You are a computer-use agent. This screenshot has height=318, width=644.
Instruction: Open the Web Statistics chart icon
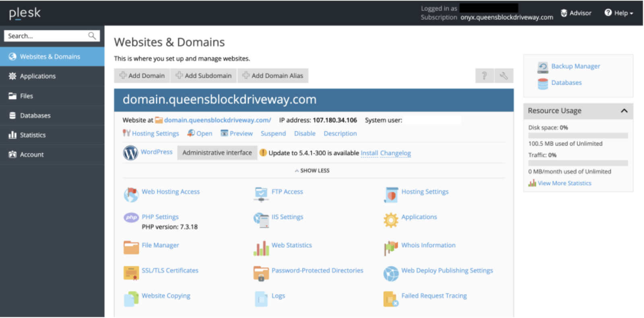click(261, 248)
